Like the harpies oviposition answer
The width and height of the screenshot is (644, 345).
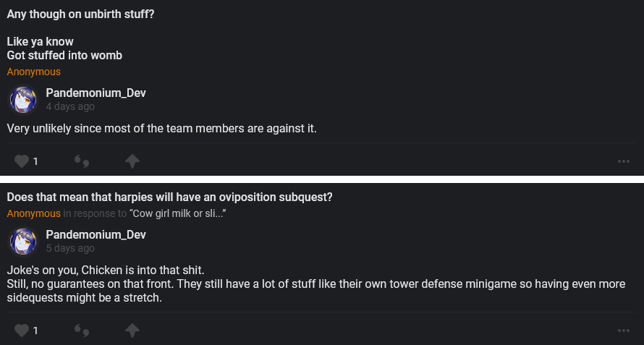[22, 331]
